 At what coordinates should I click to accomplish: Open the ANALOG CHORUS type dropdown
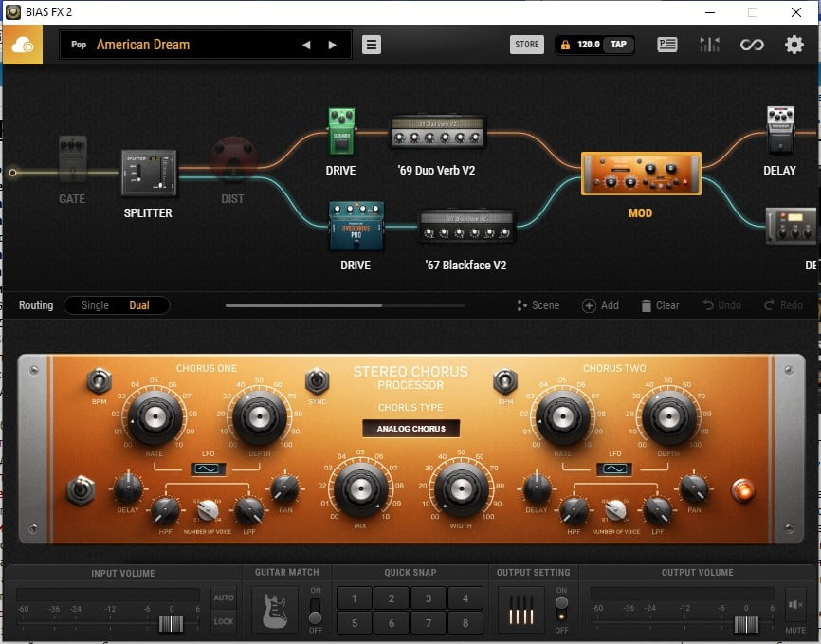(411, 429)
